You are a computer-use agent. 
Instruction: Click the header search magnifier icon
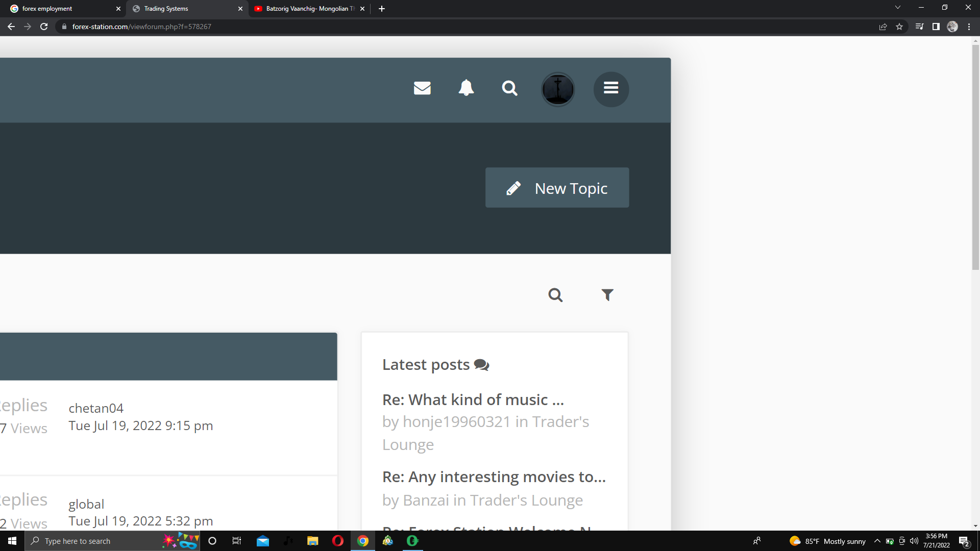click(x=509, y=88)
